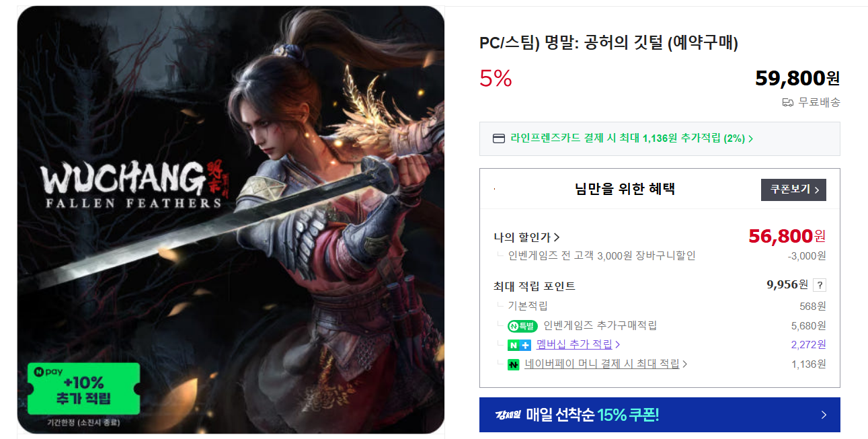Click the credit card icon before 라인프렌즈카드
Image resolution: width=868 pixels, height=439 pixels.
point(499,138)
